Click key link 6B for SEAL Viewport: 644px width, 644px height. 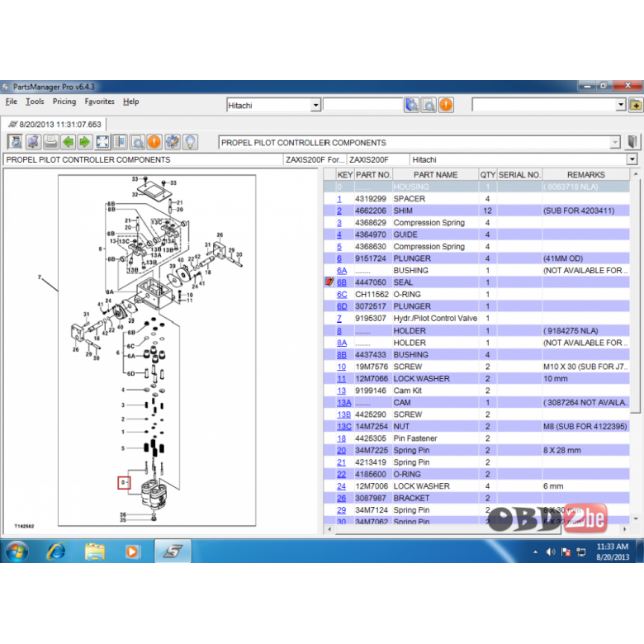tap(342, 282)
